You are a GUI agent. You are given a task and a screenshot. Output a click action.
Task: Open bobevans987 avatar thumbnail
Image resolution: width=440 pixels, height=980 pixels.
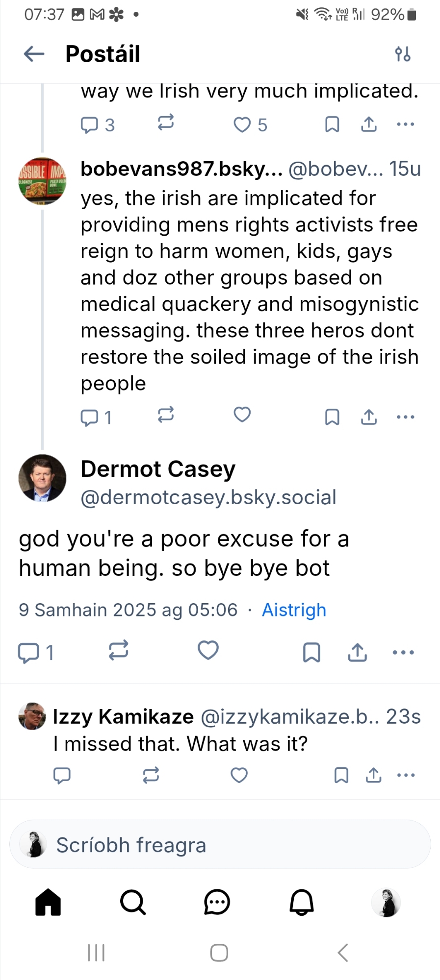42,181
